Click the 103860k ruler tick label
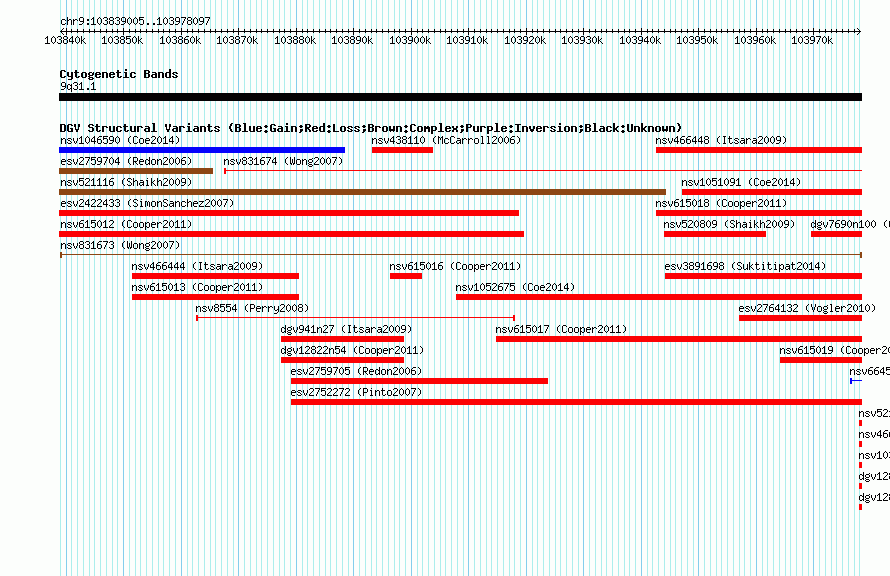This screenshot has height=576, width=890. [180, 40]
